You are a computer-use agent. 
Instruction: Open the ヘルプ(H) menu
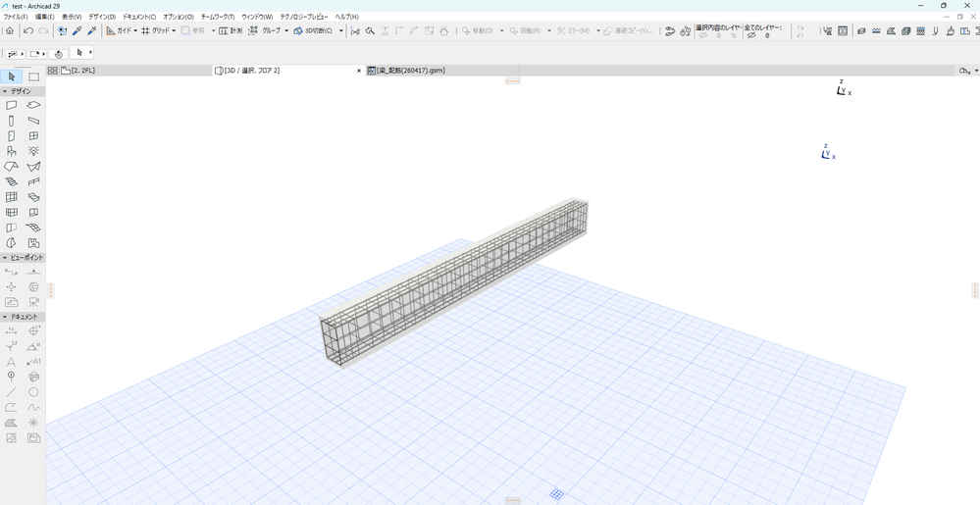point(347,17)
